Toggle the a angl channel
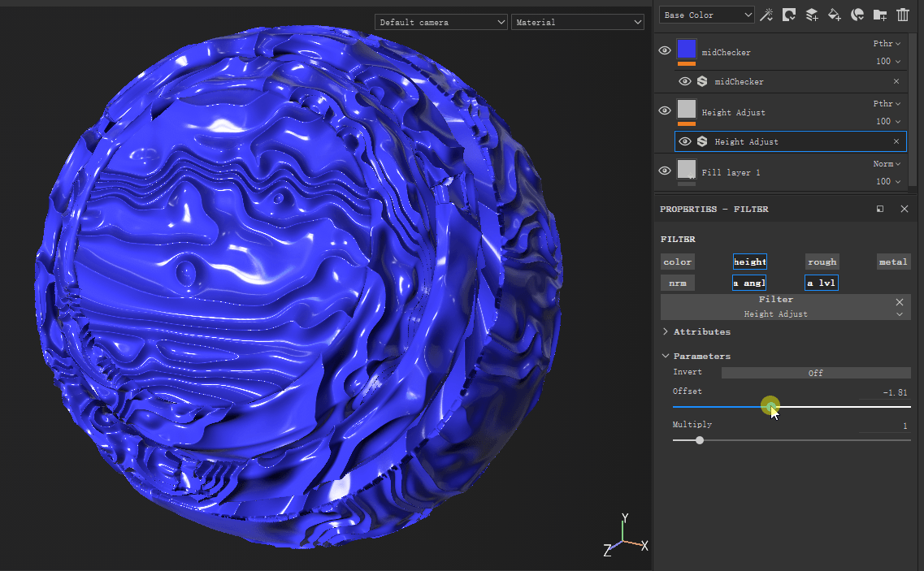Viewport: 924px width, 571px height. click(749, 283)
